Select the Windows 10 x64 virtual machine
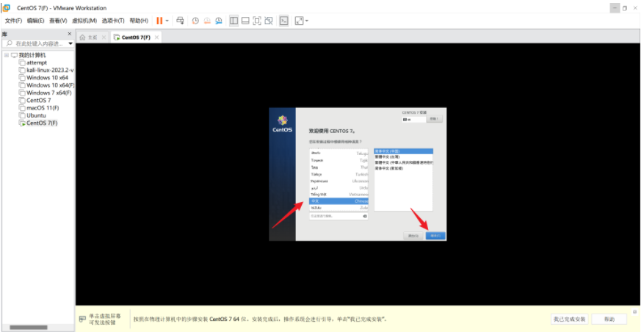Image resolution: width=644 pixels, height=332 pixels. pos(47,78)
